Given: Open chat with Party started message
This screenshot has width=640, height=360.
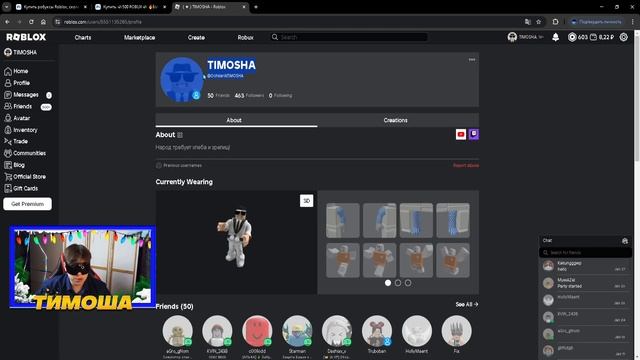Looking at the screenshot, I should [x=585, y=283].
